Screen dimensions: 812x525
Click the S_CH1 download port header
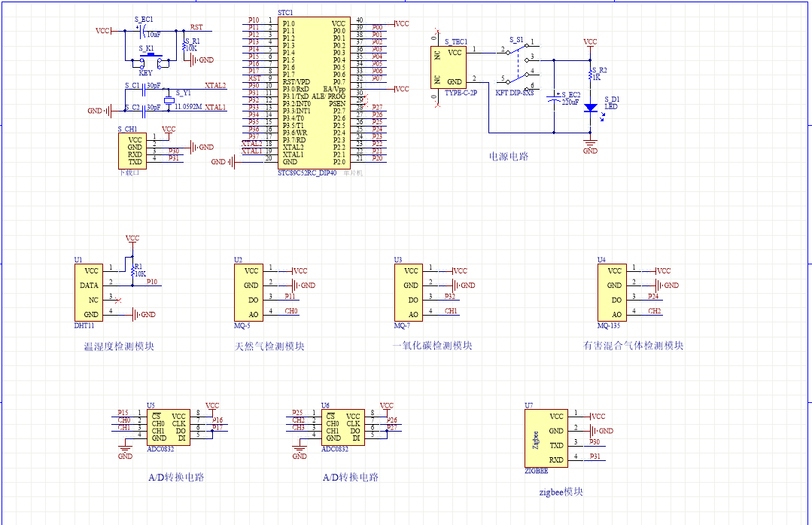132,151
